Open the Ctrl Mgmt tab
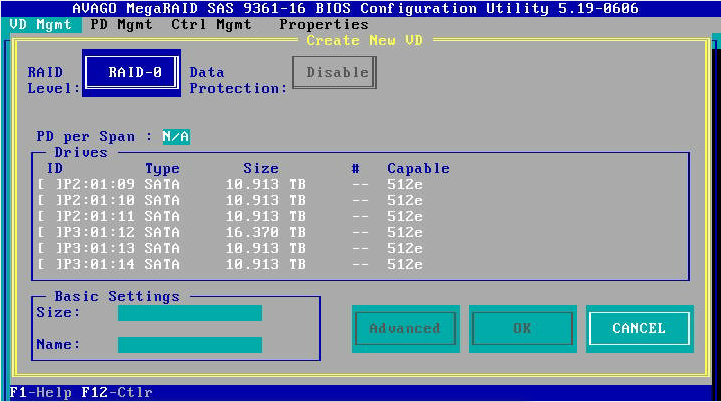721x402 pixels. [x=211, y=24]
